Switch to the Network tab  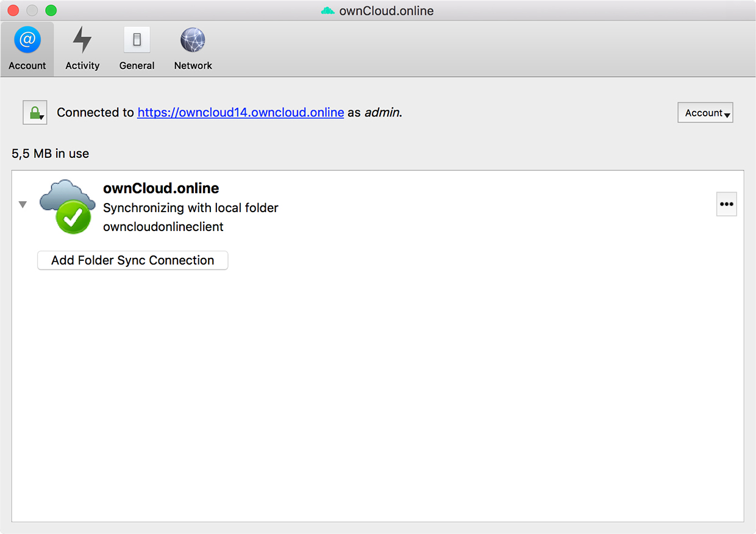(193, 49)
